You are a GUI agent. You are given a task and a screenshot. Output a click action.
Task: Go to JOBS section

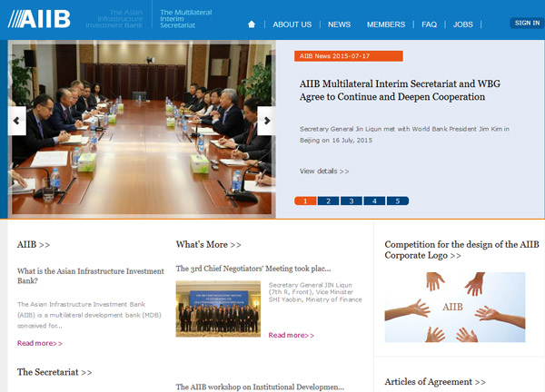click(x=463, y=24)
